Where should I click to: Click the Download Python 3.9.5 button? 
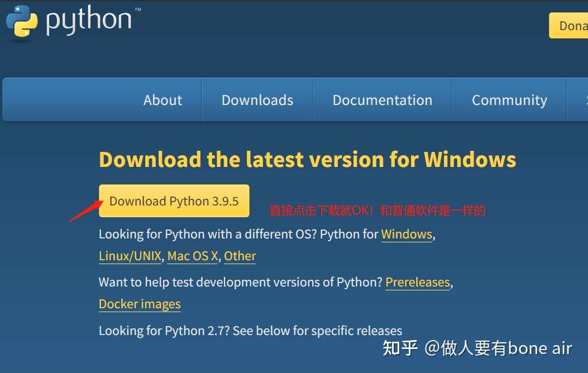(174, 201)
